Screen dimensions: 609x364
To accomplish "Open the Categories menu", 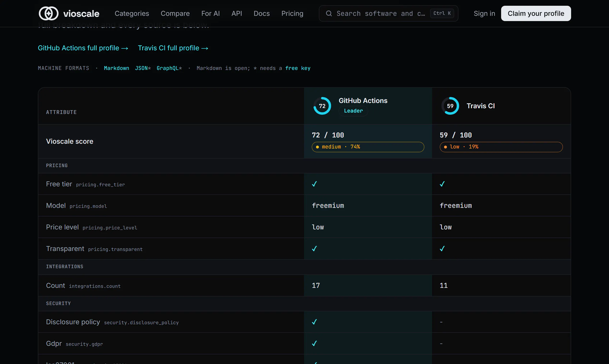I will pos(132,13).
